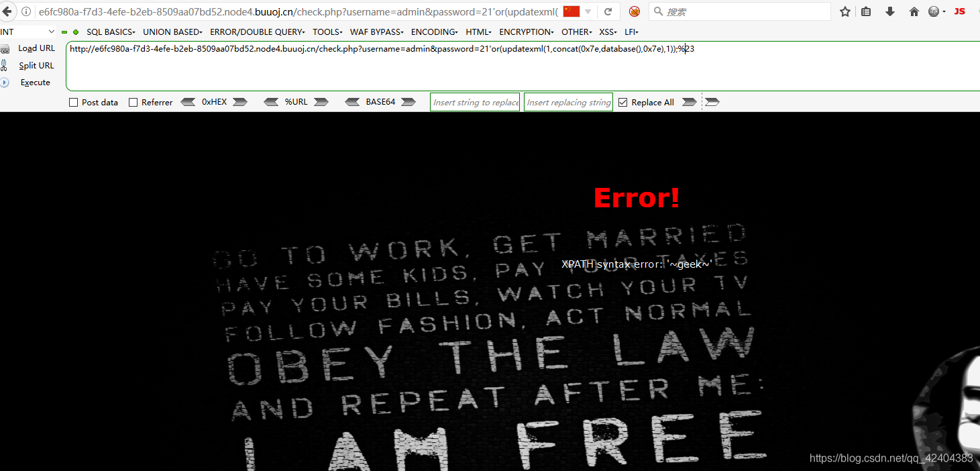Open the XSS menu
980x471 pixels.
click(x=608, y=32)
